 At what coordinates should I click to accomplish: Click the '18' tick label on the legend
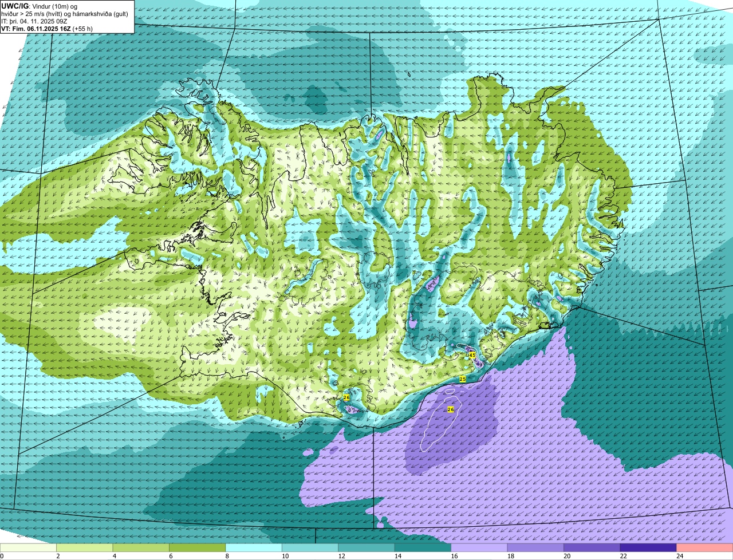point(510,556)
